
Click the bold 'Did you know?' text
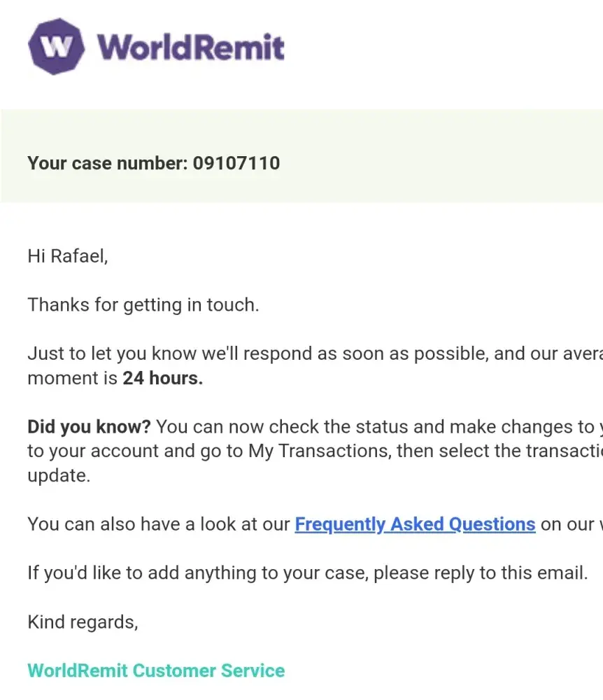pyautogui.click(x=90, y=427)
